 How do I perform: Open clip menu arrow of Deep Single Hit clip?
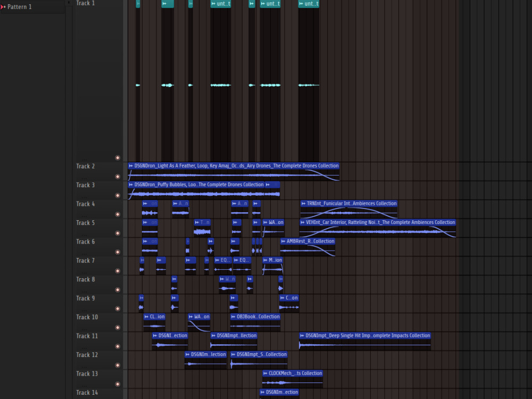point(302,336)
